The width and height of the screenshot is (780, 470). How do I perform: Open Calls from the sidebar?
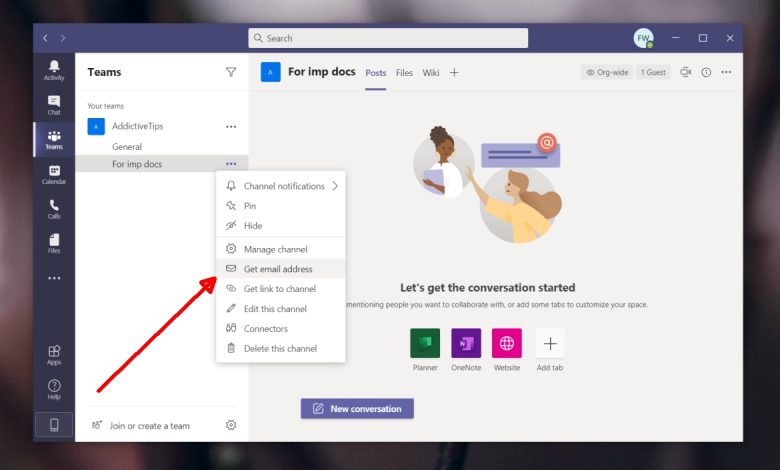coord(54,209)
